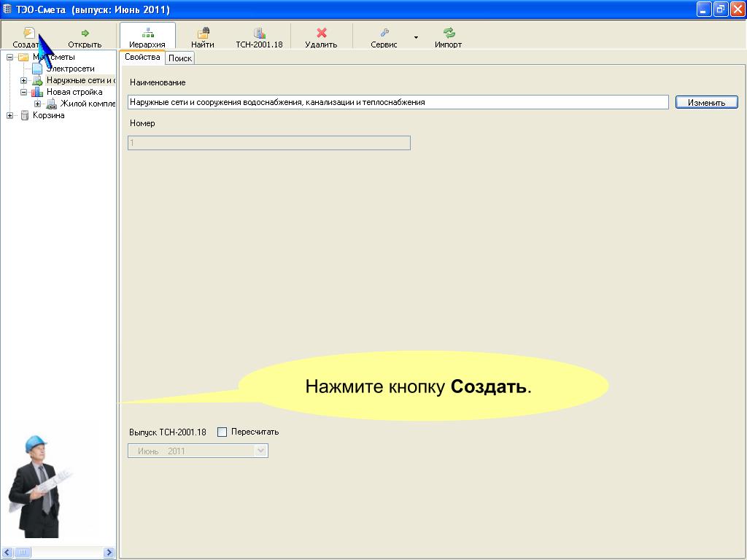The image size is (747, 560).
Task: Click the Жилой комплекс object icon
Action: (52, 104)
